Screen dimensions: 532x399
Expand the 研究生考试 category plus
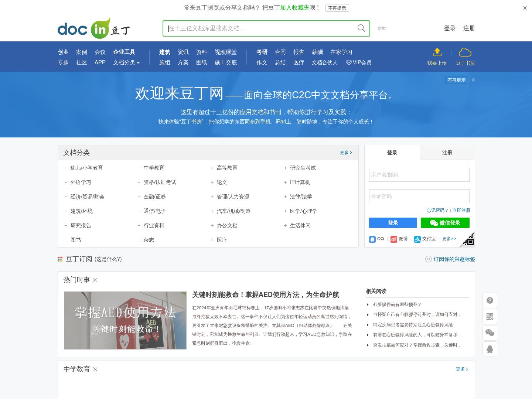click(286, 168)
